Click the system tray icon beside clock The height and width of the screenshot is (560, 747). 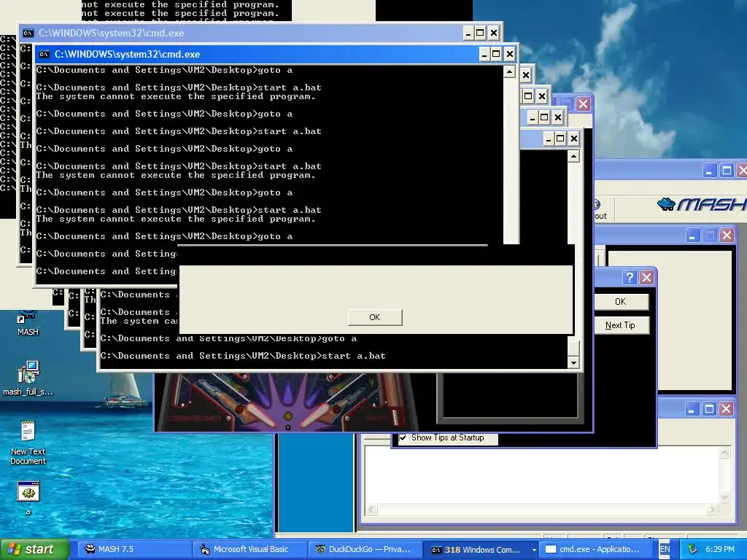pos(693,549)
